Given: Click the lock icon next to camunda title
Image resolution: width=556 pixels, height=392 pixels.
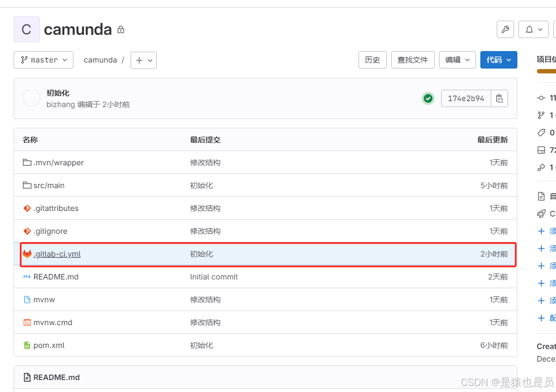Looking at the screenshot, I should point(120,29).
